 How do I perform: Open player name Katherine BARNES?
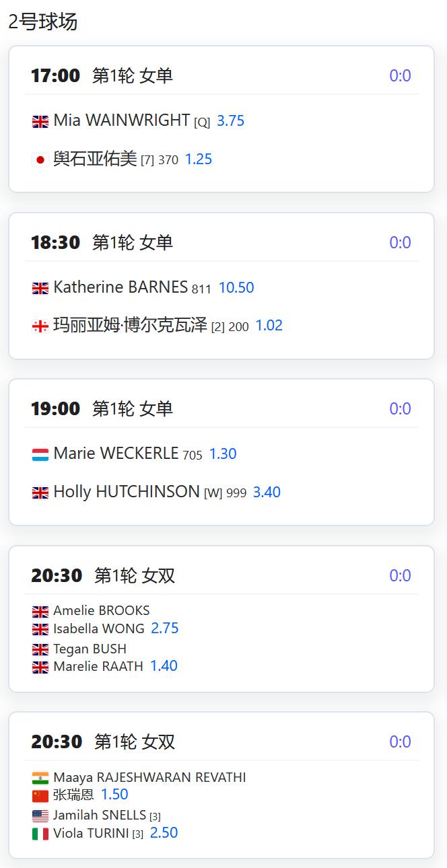pos(121,287)
